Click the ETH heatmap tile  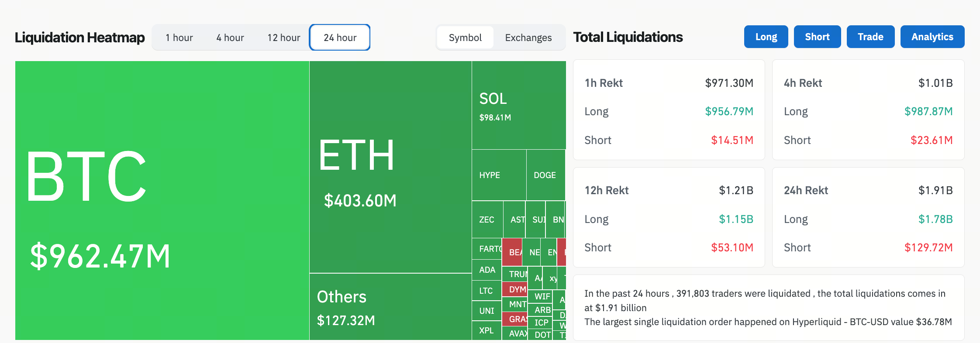pos(390,167)
